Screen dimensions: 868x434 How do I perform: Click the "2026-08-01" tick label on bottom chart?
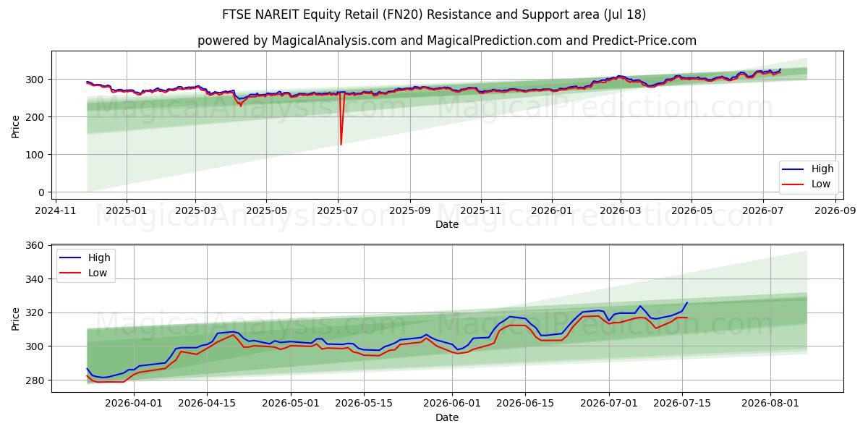[x=770, y=402]
